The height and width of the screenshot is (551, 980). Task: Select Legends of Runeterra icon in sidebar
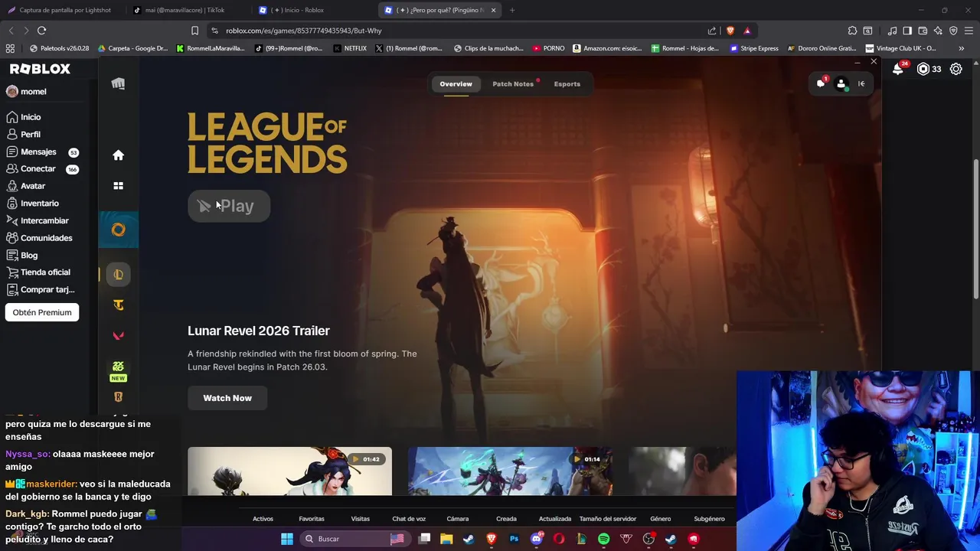point(118,396)
